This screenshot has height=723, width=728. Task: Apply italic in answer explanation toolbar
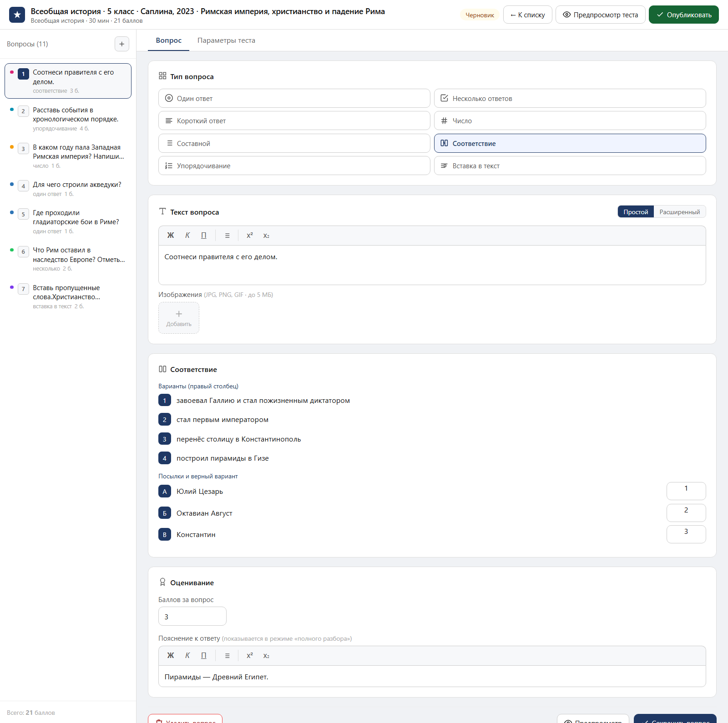pyautogui.click(x=187, y=656)
